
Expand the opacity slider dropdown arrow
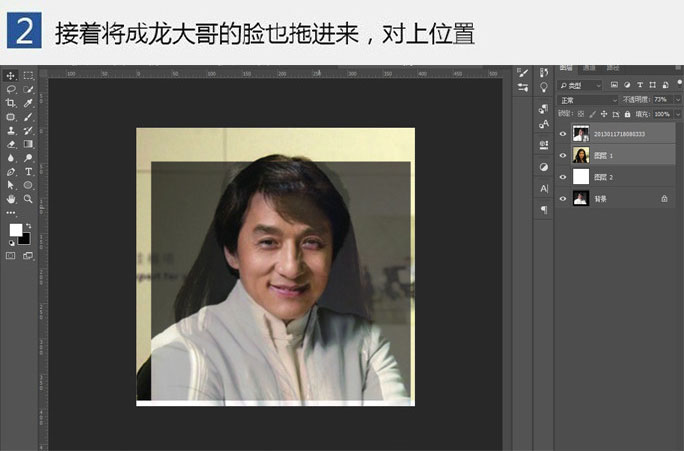[678, 100]
